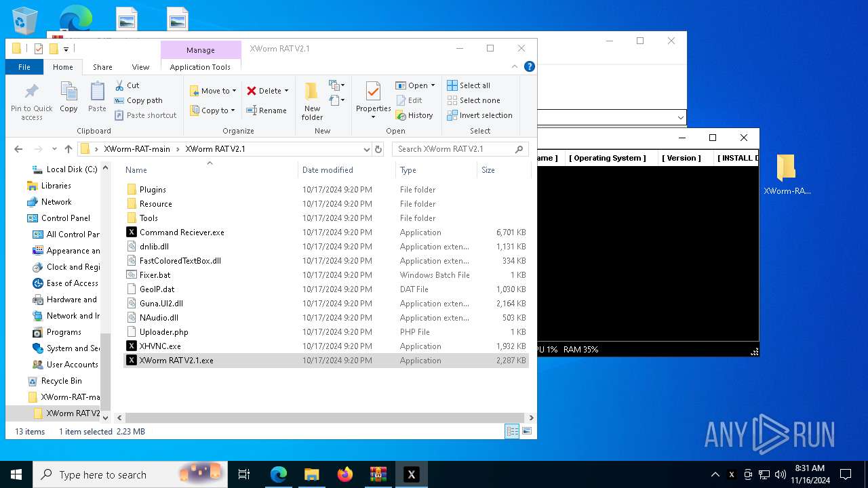
Task: Click Edit in the Open group
Action: click(408, 100)
